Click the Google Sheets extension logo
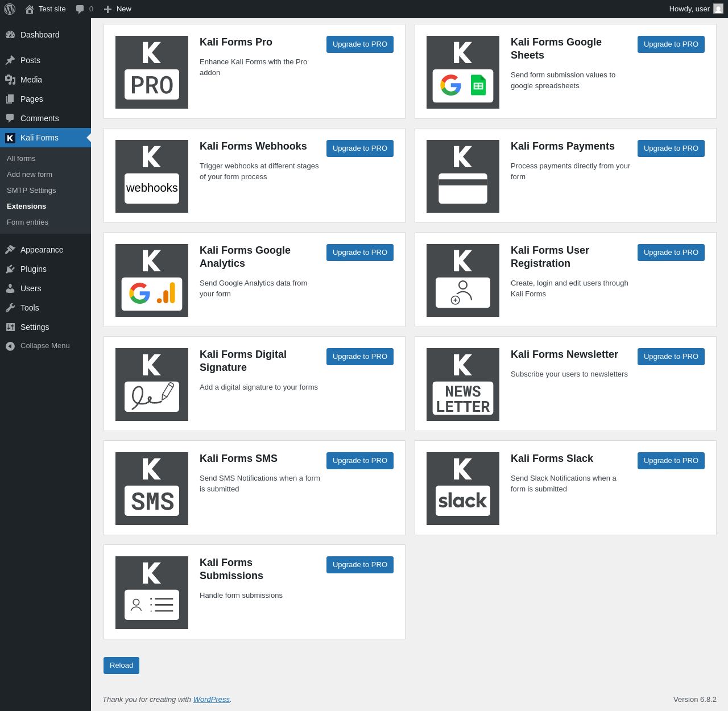Viewport: 728px width, 711px height. point(463,72)
